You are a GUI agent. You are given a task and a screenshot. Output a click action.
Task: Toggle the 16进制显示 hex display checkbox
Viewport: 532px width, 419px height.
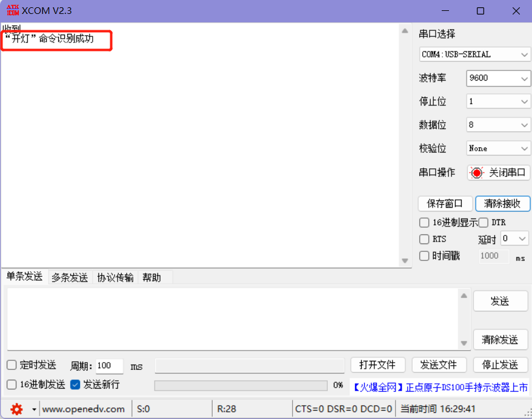424,223
